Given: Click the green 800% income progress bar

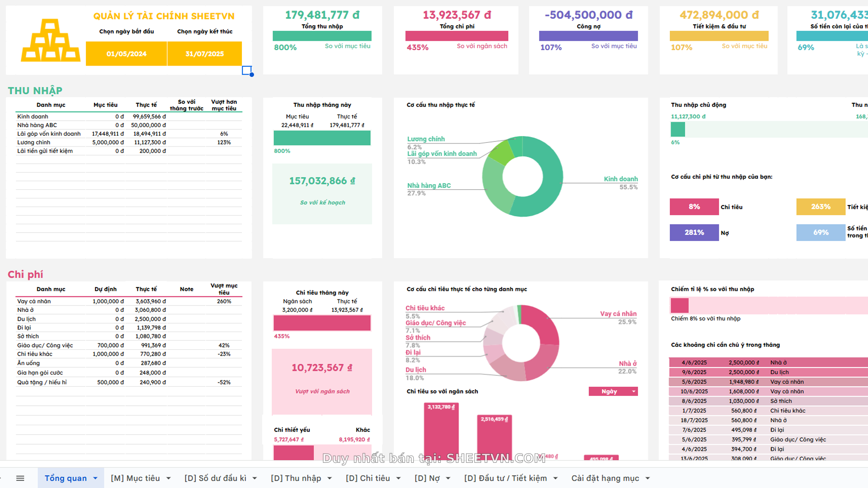Looking at the screenshot, I should (322, 35).
